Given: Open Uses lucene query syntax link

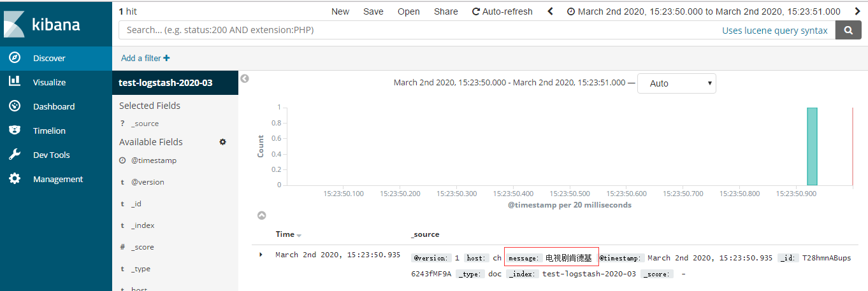Looking at the screenshot, I should point(775,30).
